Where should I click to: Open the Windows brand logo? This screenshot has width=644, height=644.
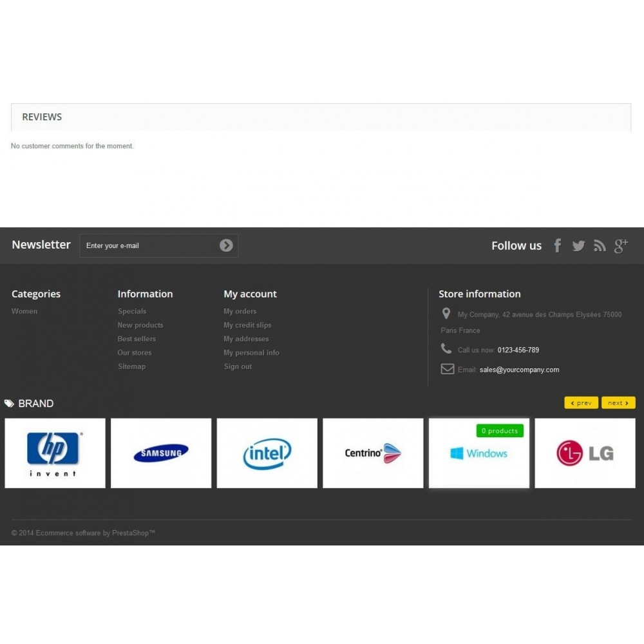click(x=479, y=453)
